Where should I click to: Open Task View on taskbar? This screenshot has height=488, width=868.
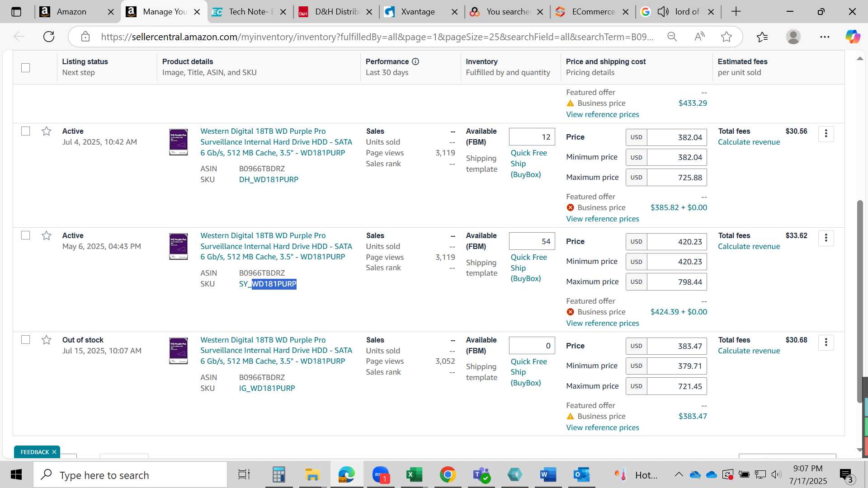(x=244, y=475)
